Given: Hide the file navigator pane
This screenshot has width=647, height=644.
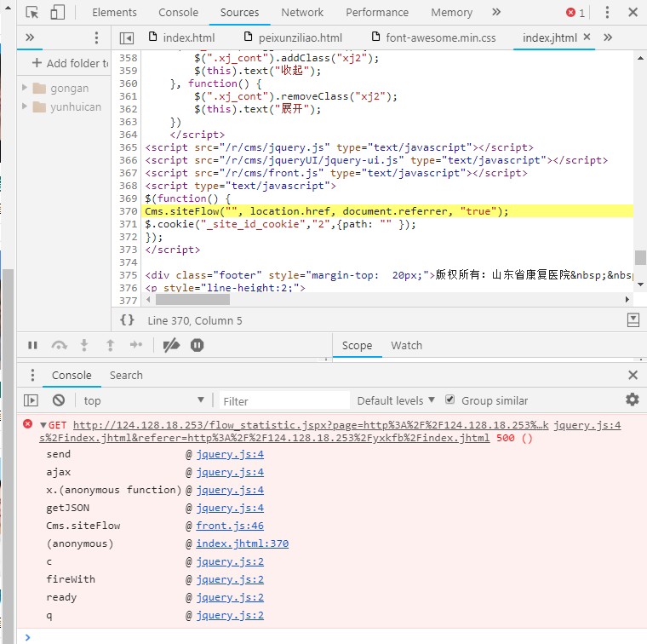Looking at the screenshot, I should click(x=126, y=38).
